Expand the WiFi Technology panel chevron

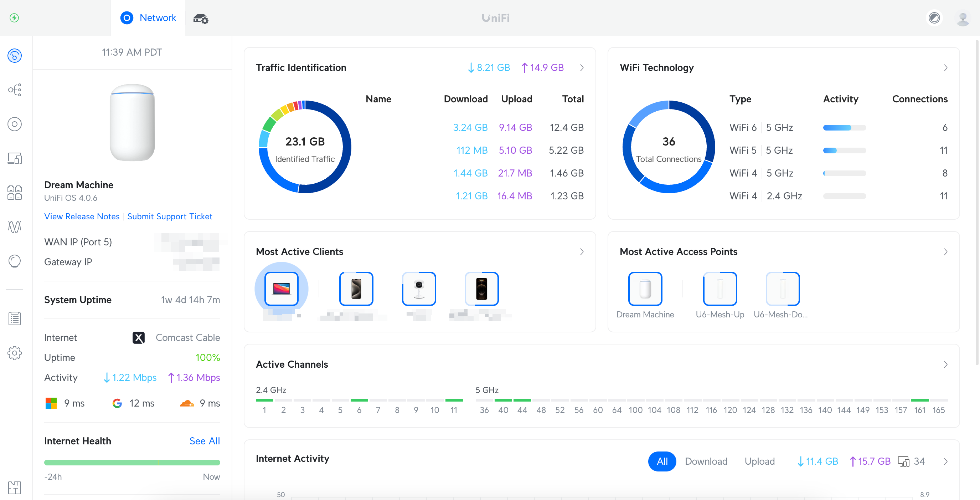coord(945,68)
